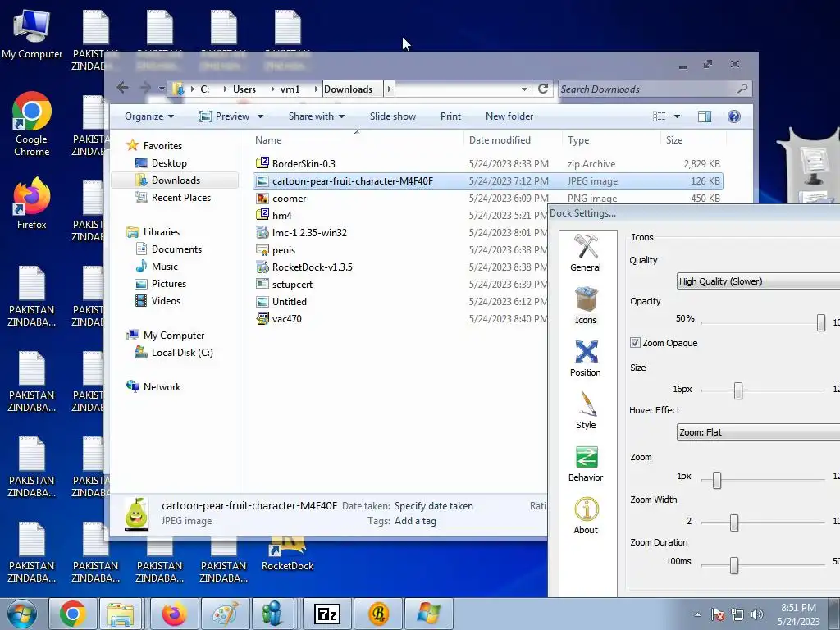
Task: Open Firefox desktop shortcut
Action: 31,203
